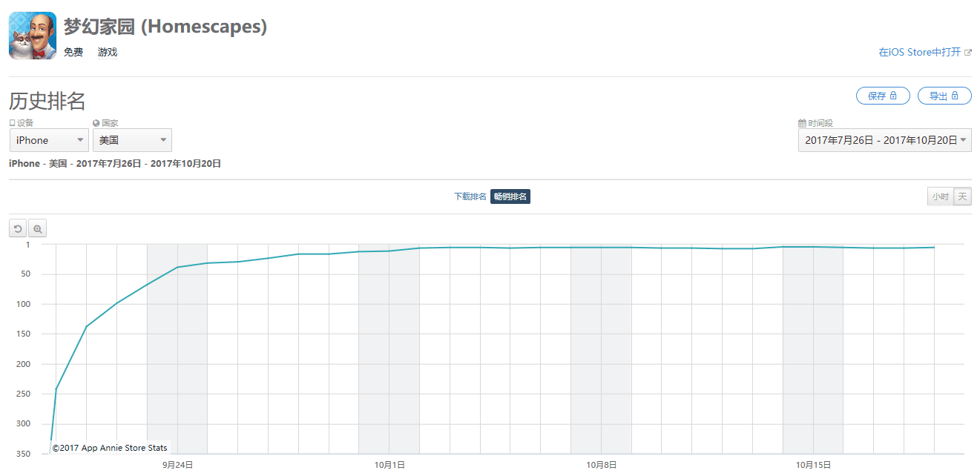This screenshot has width=980, height=476.
Task: Click the globe icon next to 国家
Action: tap(96, 123)
